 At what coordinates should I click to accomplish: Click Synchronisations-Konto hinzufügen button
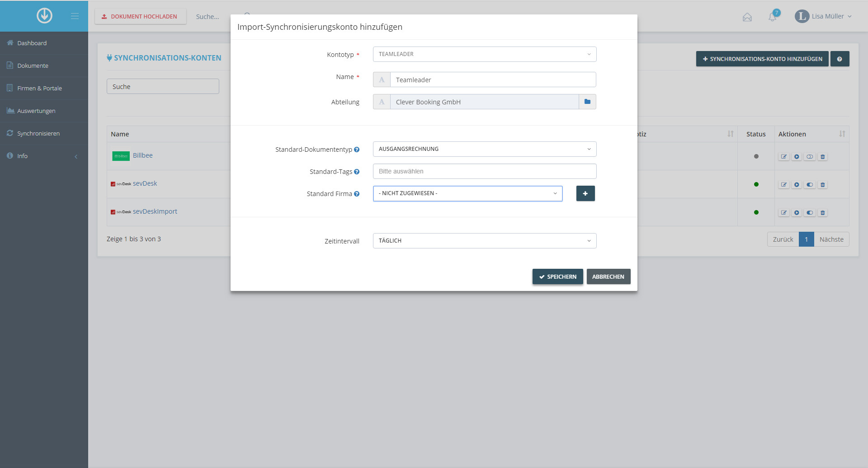(x=762, y=59)
